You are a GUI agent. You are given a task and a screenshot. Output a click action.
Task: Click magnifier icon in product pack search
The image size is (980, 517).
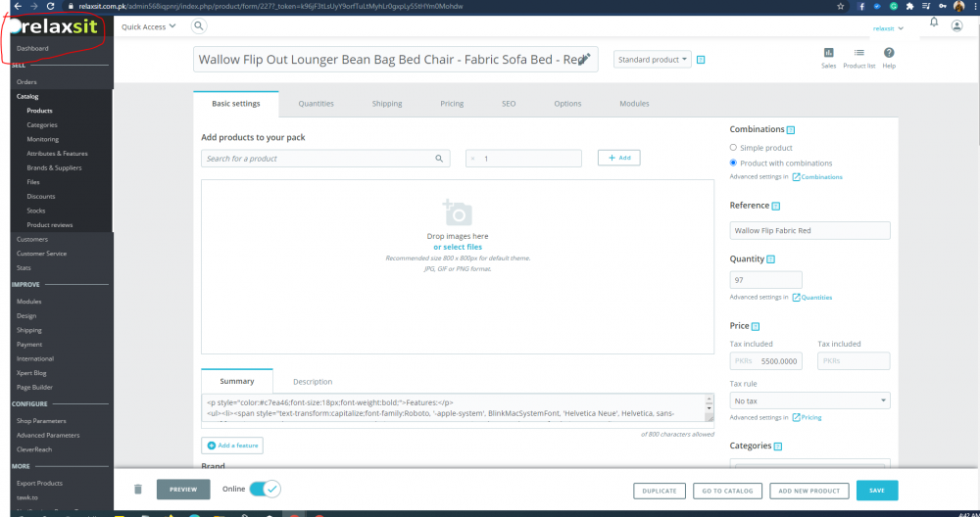[x=439, y=159]
